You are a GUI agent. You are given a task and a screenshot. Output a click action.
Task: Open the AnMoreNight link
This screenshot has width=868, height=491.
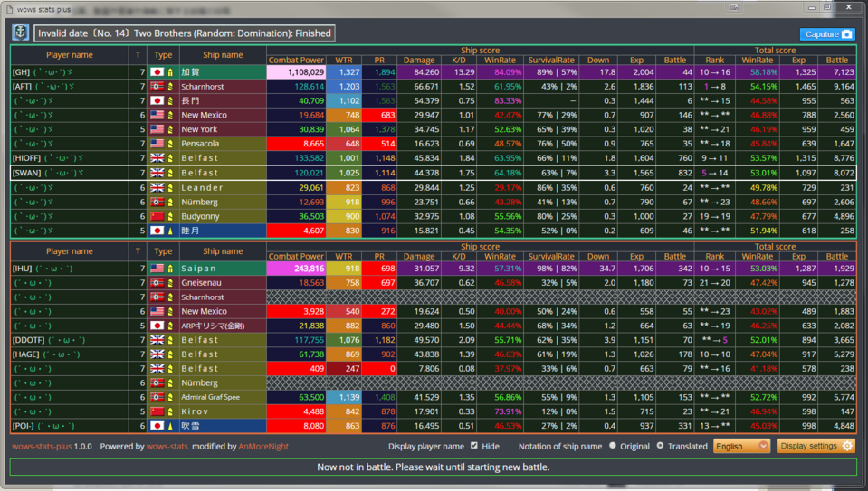tap(263, 446)
